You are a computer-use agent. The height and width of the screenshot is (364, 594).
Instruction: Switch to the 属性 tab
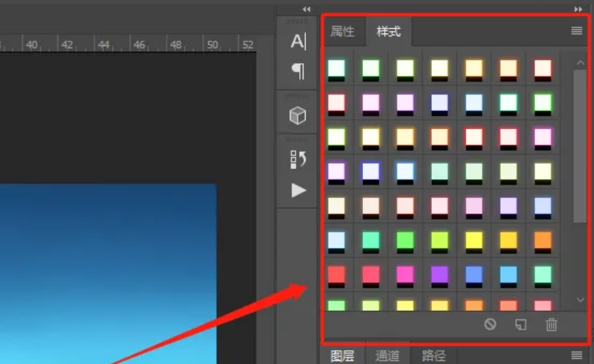(342, 32)
